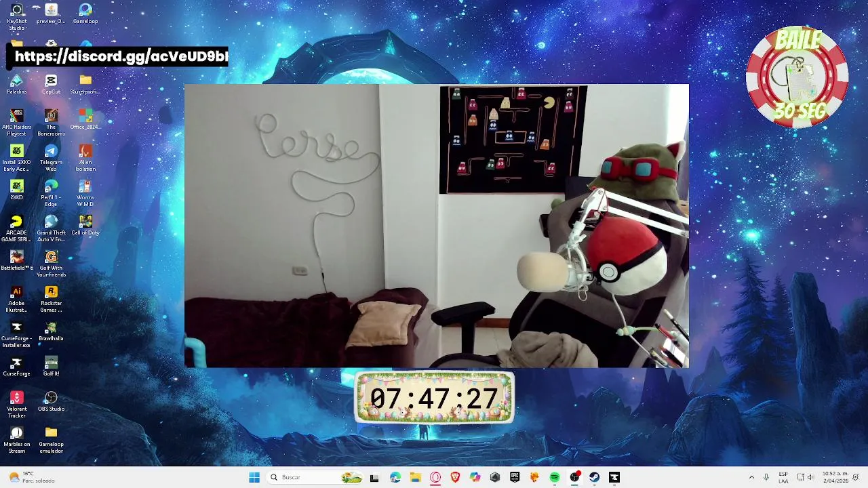Switch the ESP LAA keyboard language
This screenshot has width=868, height=488.
tap(783, 477)
